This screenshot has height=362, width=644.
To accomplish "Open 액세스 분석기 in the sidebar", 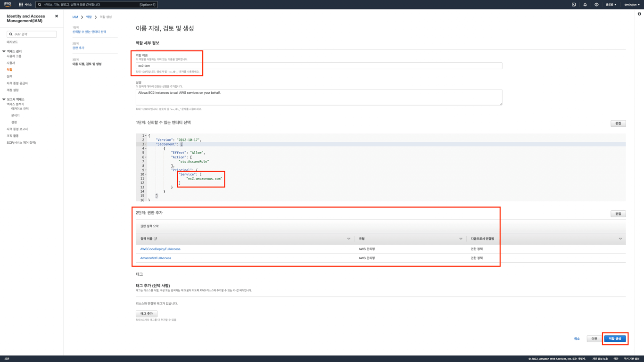I will tap(16, 104).
